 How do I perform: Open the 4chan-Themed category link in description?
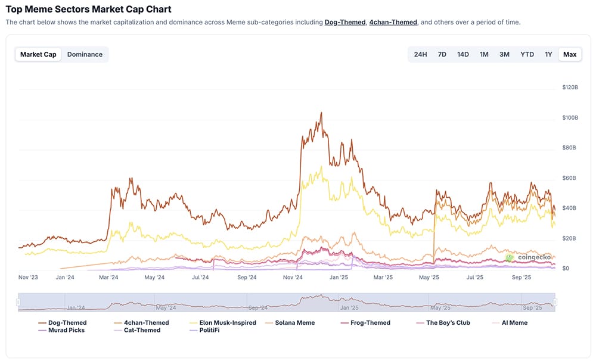393,22
